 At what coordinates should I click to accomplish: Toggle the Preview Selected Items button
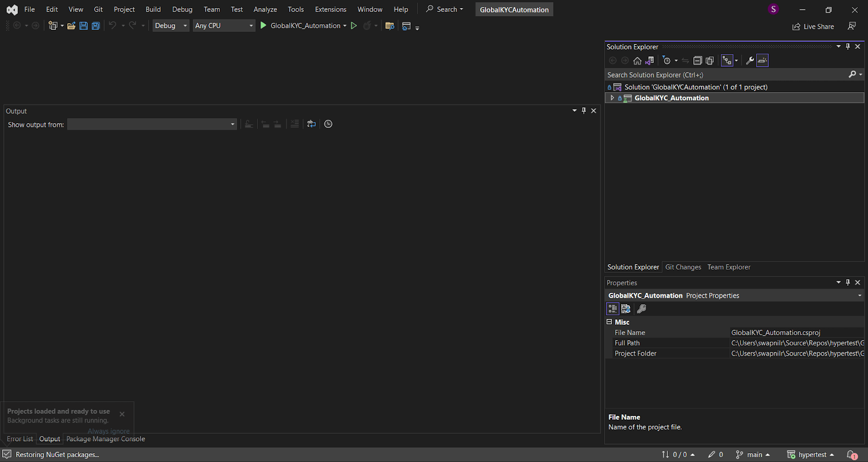coord(762,61)
